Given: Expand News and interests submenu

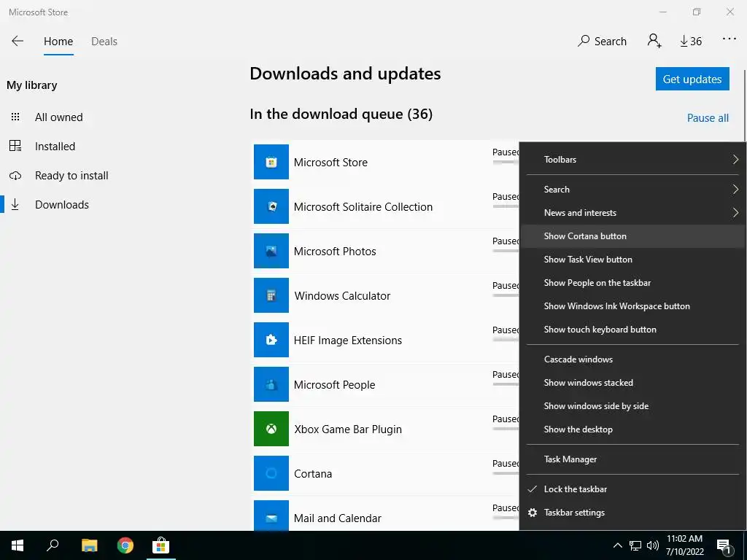Looking at the screenshot, I should coord(632,213).
